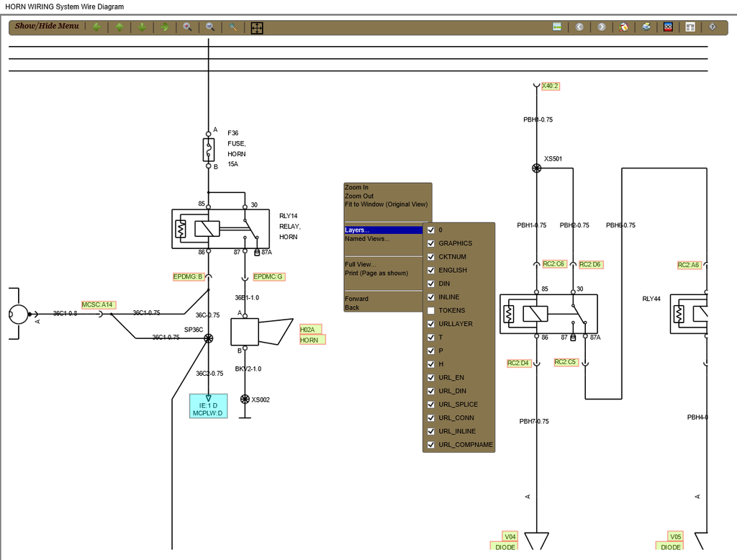The image size is (737, 560).
Task: Click the red and blue connector icon
Action: pos(668,27)
